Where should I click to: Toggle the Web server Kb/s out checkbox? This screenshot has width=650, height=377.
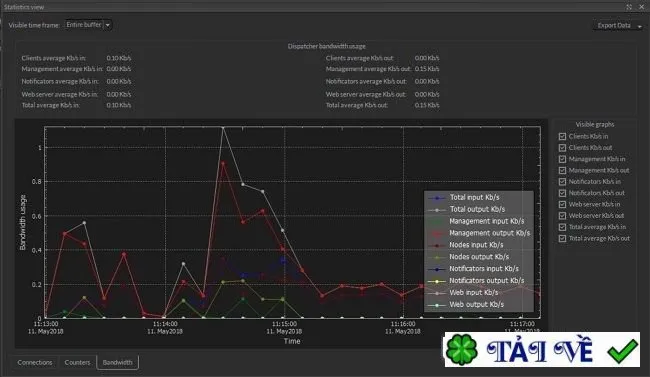tap(562, 216)
